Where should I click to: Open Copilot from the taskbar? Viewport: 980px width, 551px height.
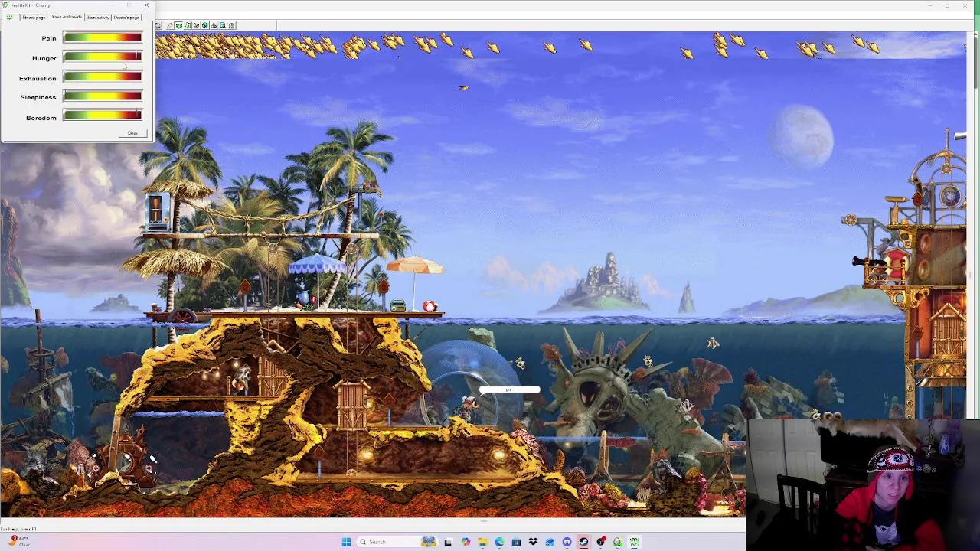tap(466, 542)
